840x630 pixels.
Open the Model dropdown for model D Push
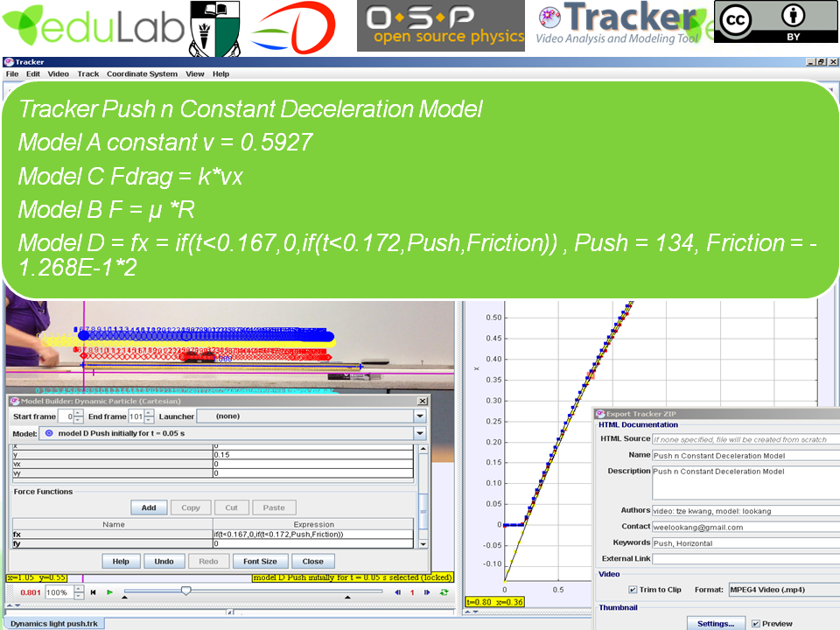tap(233, 433)
